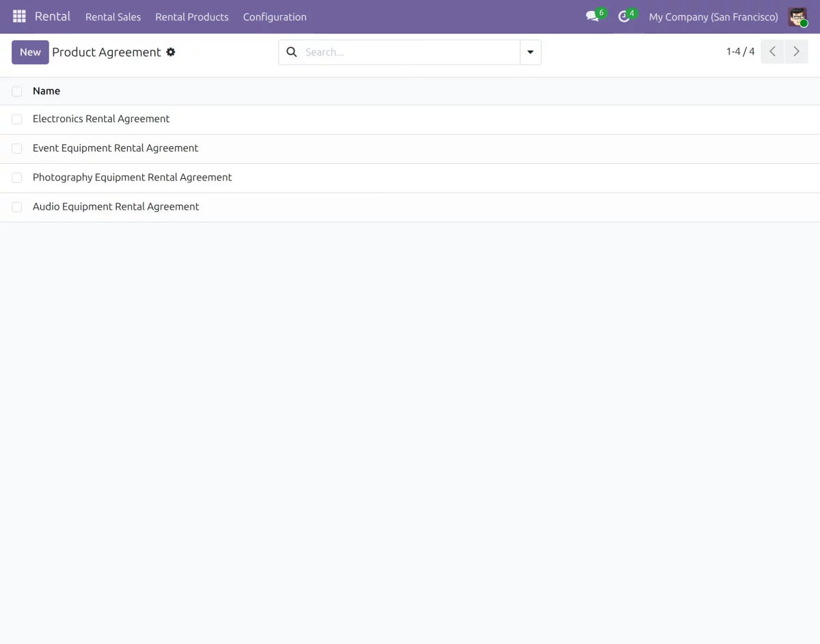Check the Event Equipment Rental Agreement checkbox

pos(17,148)
